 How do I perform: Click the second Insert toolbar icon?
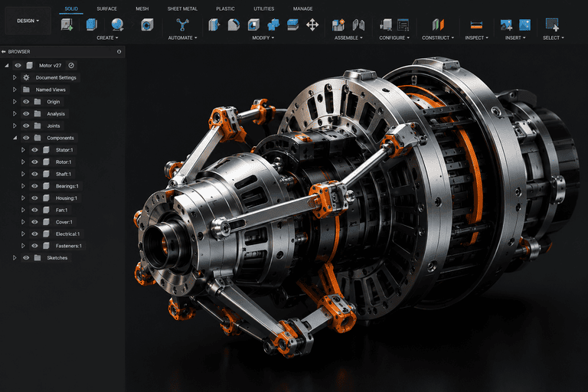(524, 24)
